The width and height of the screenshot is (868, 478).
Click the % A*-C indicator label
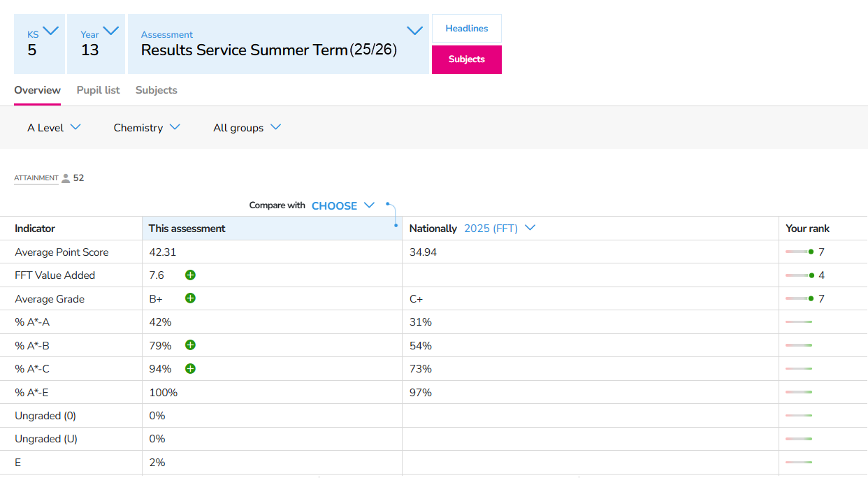(x=32, y=369)
